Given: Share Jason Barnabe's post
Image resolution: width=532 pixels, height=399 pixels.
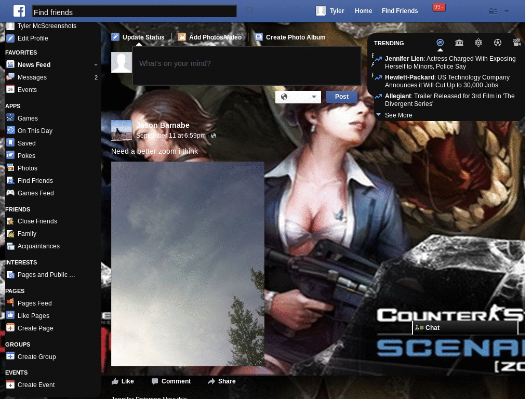Looking at the screenshot, I should (x=222, y=381).
